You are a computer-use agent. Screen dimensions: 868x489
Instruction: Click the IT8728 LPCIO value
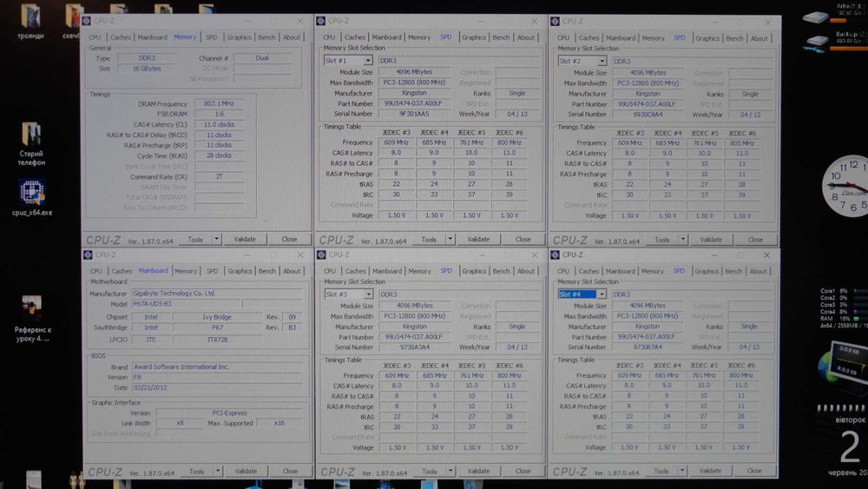[x=217, y=340]
